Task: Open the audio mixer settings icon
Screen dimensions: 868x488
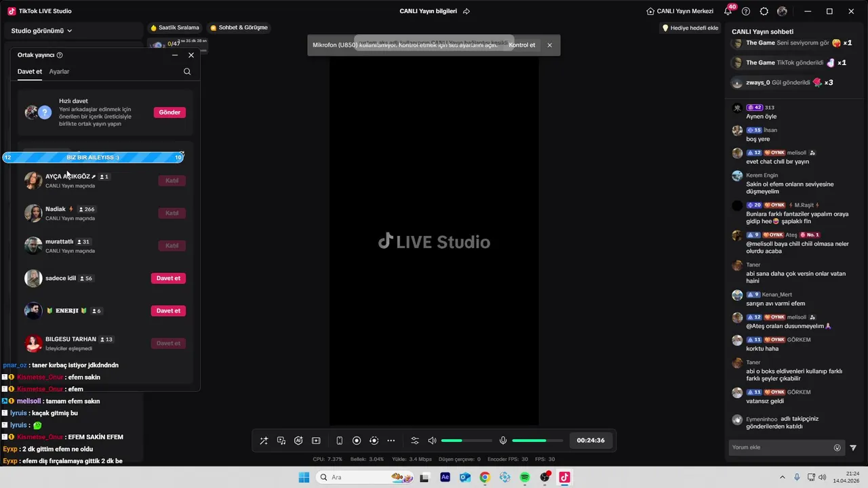Action: 415,441
